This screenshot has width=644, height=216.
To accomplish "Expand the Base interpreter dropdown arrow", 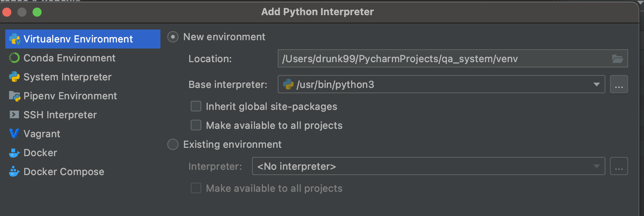I will 596,85.
